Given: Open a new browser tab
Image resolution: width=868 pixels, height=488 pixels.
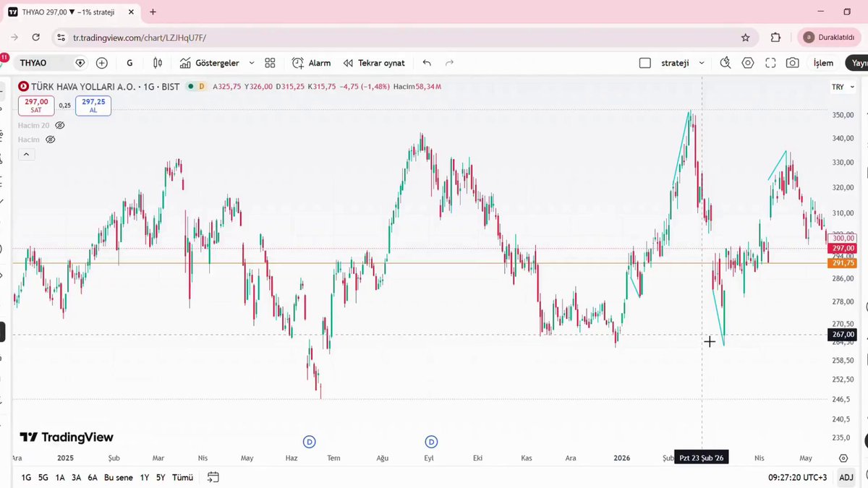Looking at the screenshot, I should tap(153, 12).
